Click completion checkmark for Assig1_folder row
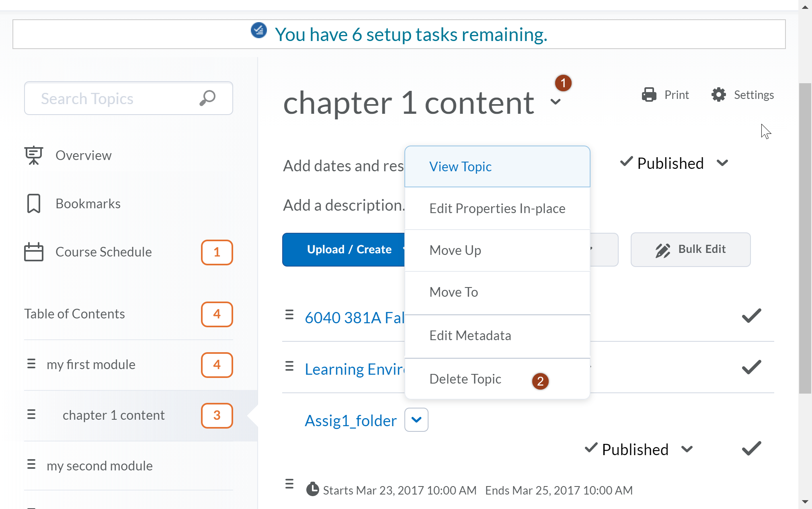 coord(751,448)
